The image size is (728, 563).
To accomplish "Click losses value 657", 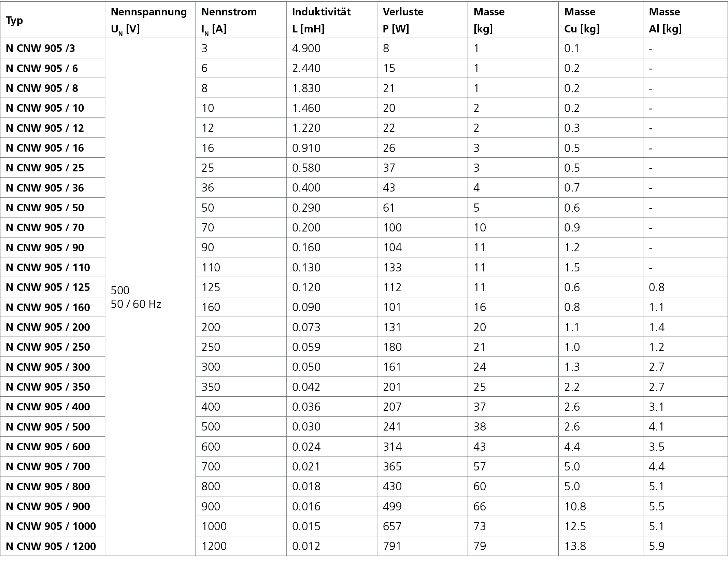I will pyautogui.click(x=392, y=526).
